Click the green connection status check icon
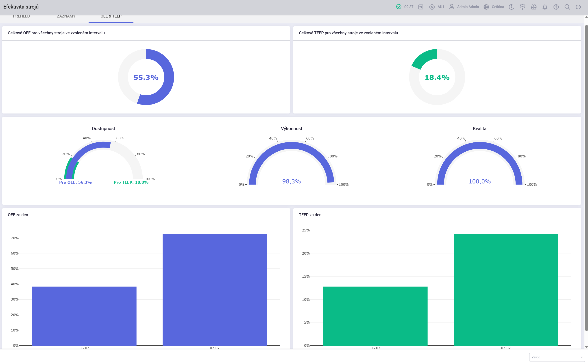The image size is (588, 364). tap(399, 7)
